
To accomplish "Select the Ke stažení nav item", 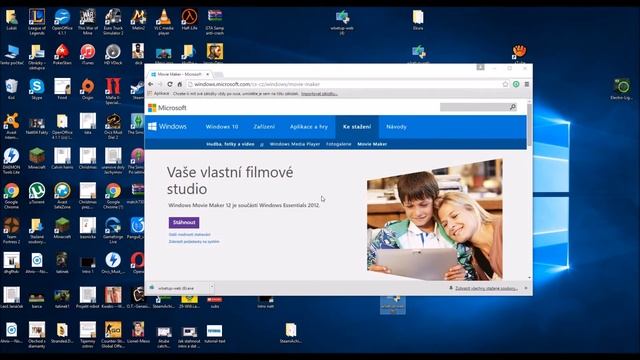I will pyautogui.click(x=357, y=127).
